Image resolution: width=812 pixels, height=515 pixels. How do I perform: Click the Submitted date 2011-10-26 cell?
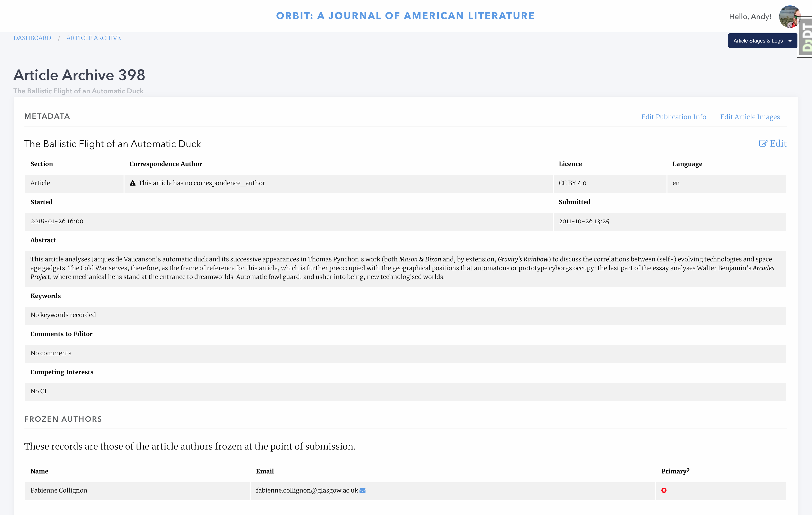pyautogui.click(x=584, y=221)
